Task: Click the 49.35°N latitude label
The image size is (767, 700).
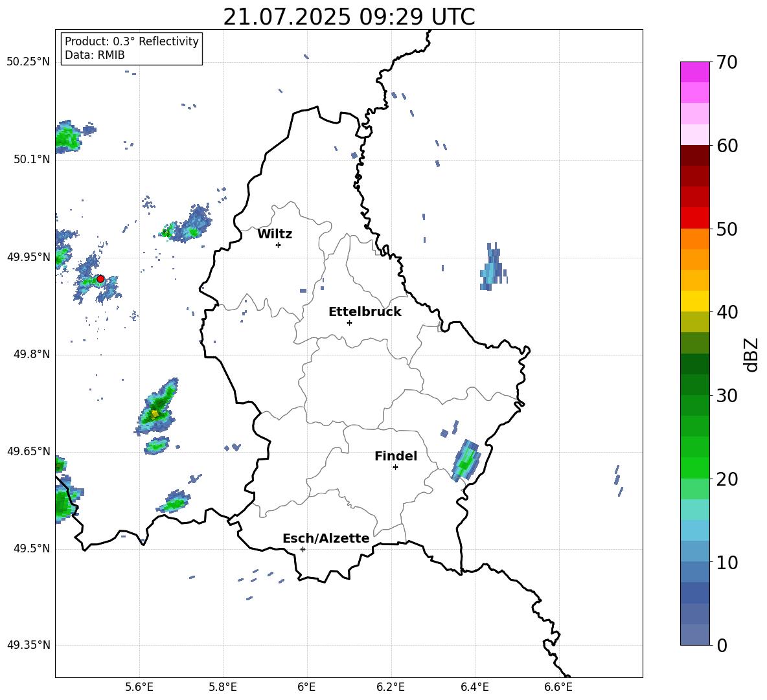Action: (29, 645)
